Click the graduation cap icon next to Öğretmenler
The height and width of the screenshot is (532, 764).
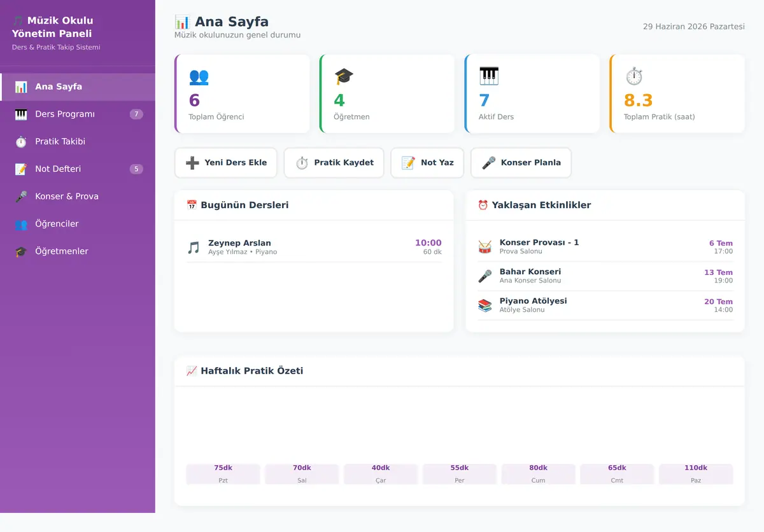21,251
